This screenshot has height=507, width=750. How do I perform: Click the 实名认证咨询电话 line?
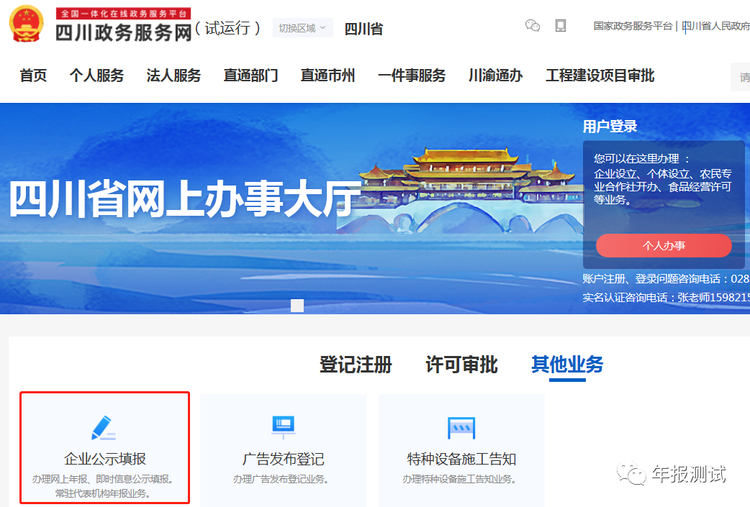666,298
